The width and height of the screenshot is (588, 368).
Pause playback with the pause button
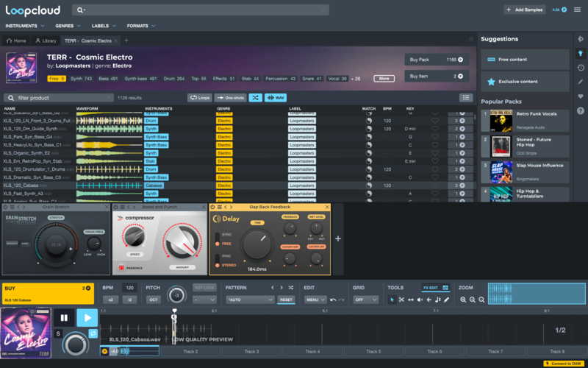point(64,318)
